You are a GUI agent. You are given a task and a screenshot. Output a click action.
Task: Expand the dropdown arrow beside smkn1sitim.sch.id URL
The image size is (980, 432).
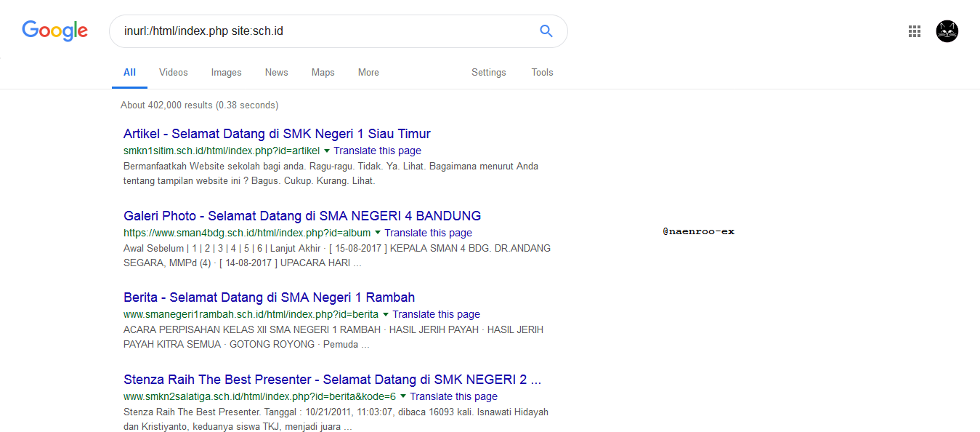(x=327, y=151)
